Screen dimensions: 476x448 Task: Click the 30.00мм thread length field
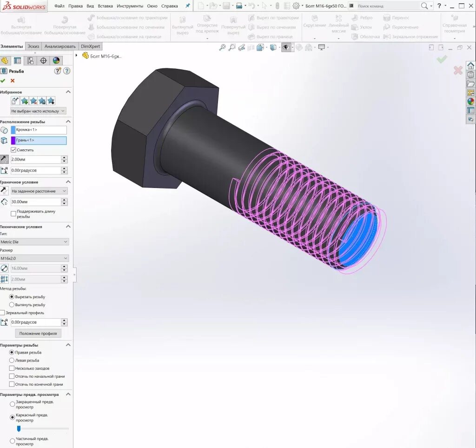coord(36,202)
